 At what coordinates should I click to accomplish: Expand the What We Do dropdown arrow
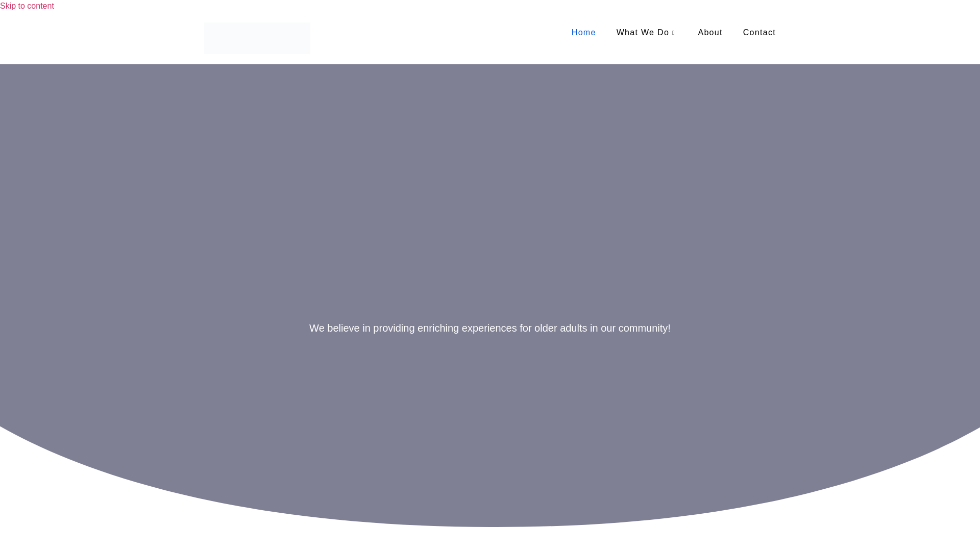pos(673,33)
